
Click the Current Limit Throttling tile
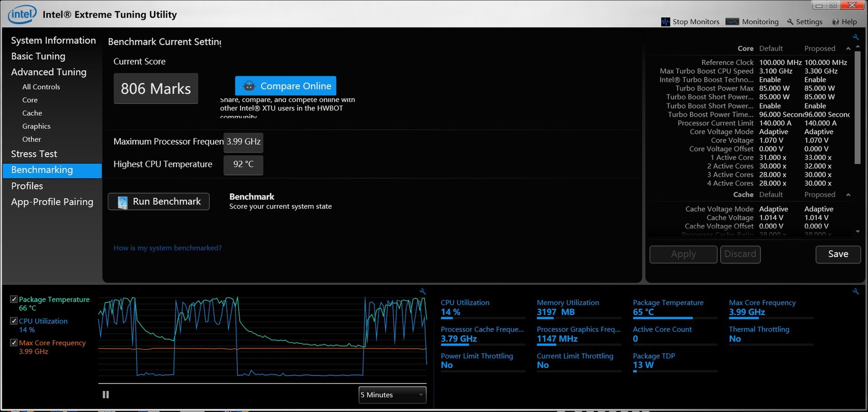click(579, 361)
